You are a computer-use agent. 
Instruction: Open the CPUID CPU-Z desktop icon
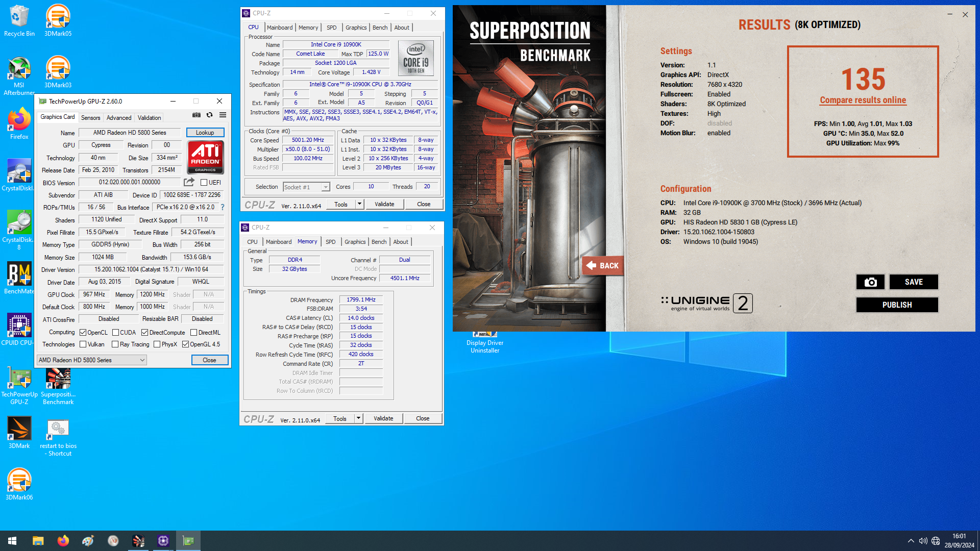pos(19,330)
